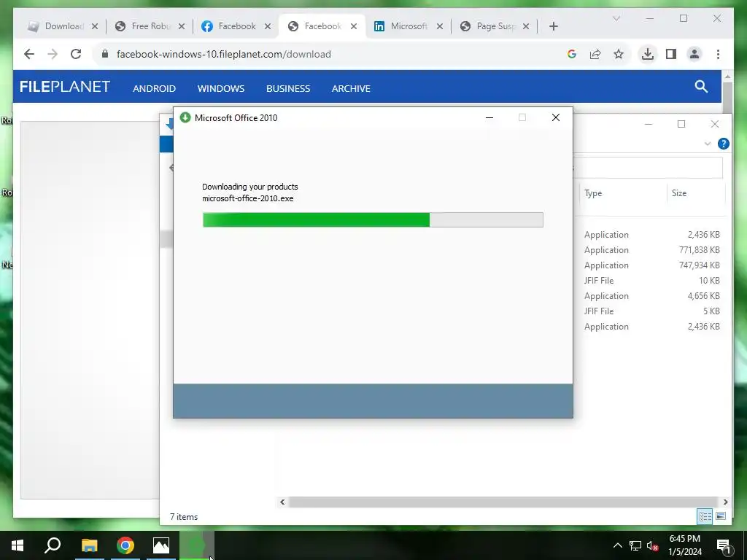Click scroll-right arrow in File Explorer
The height and width of the screenshot is (560, 747).
pos(725,502)
